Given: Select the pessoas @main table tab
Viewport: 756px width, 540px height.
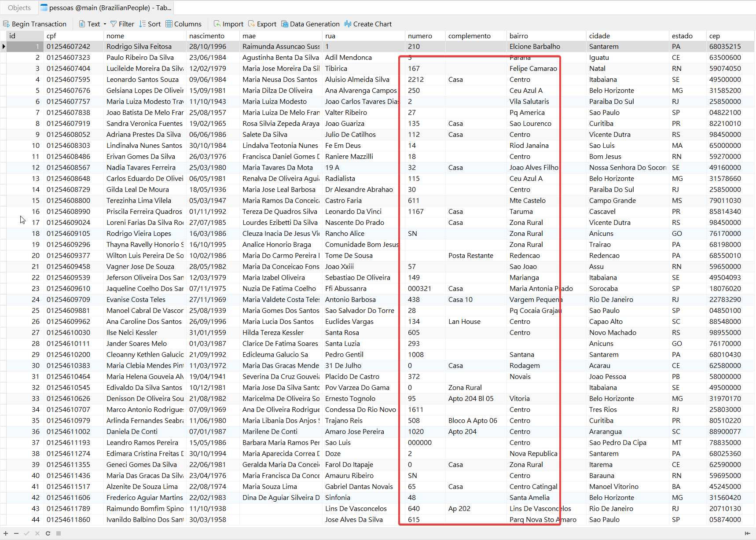Looking at the screenshot, I should [x=106, y=7].
